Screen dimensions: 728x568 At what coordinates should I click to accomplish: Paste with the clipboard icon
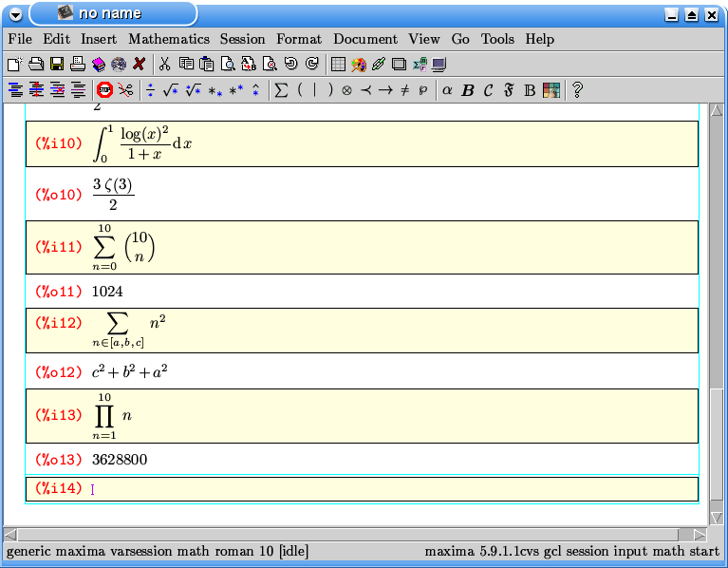coord(207,64)
